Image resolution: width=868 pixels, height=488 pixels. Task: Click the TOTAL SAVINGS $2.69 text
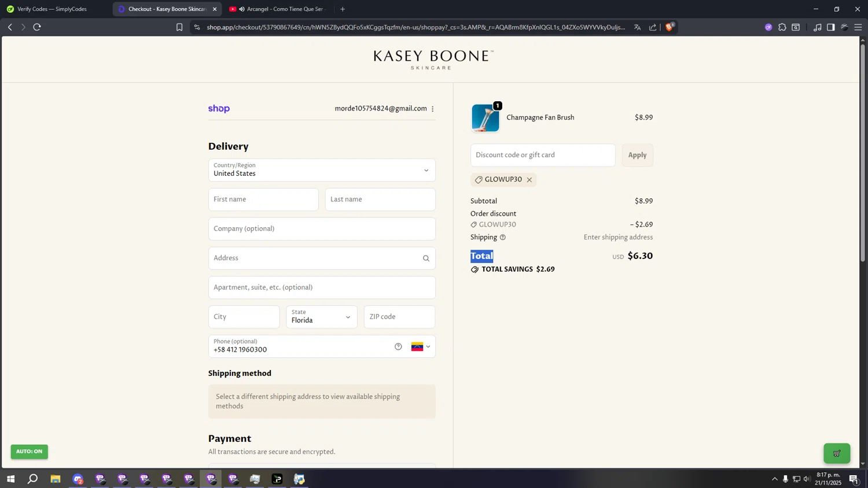click(518, 269)
